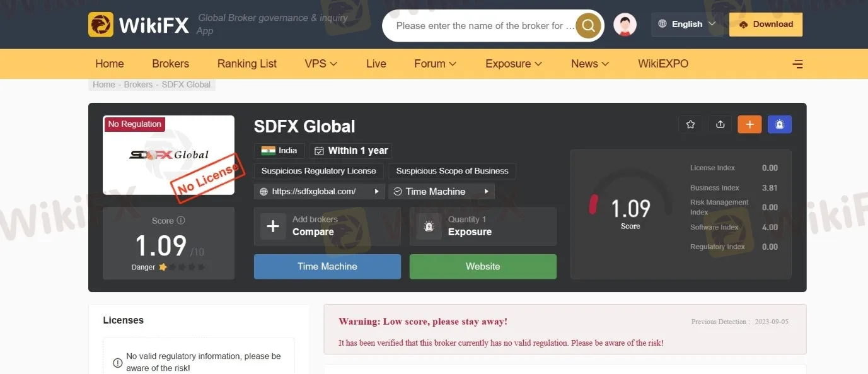Expand the sdfxglobal.com URL arrow
The height and width of the screenshot is (374, 868).
tap(377, 191)
